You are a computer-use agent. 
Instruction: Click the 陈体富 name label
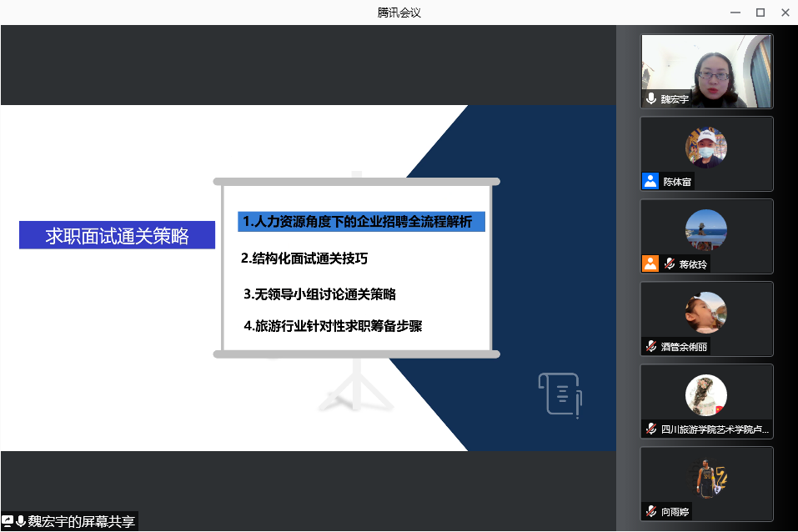[x=677, y=182]
